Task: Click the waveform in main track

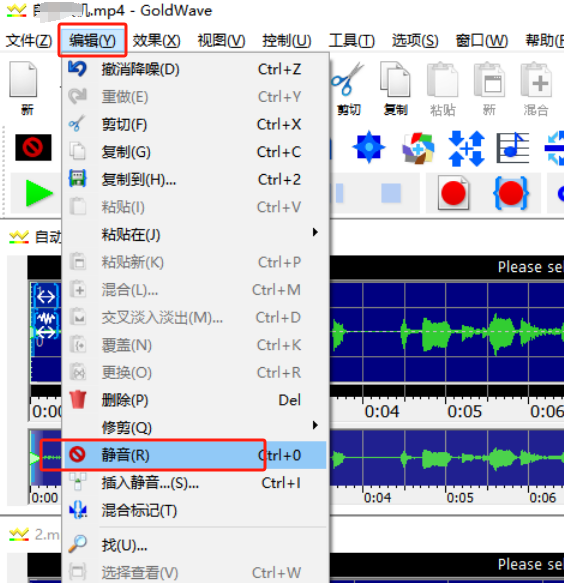Action: [447, 332]
